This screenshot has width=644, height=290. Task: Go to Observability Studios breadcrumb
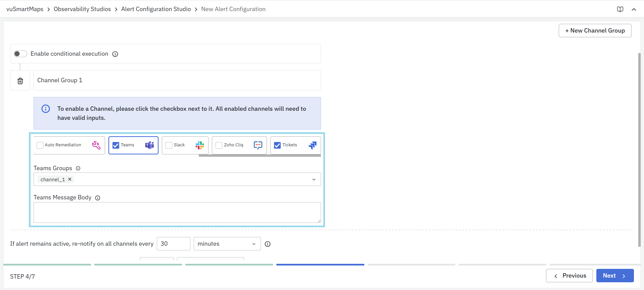pyautogui.click(x=82, y=9)
